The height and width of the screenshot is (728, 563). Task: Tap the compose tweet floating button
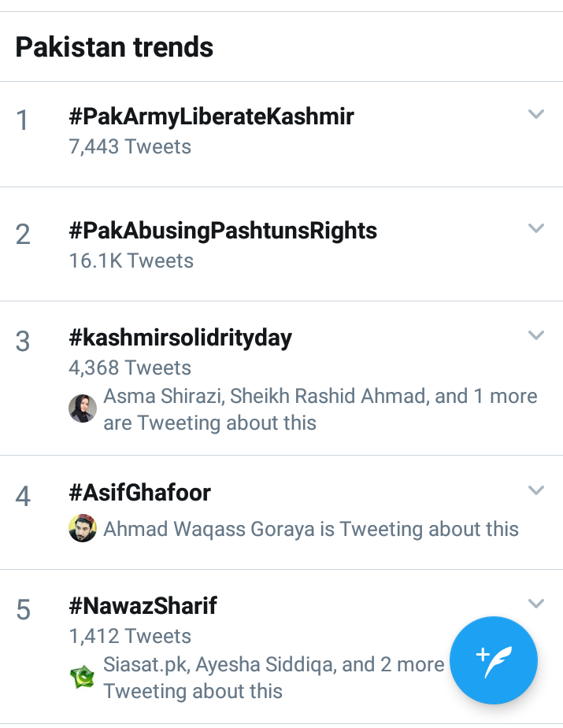[x=494, y=660]
